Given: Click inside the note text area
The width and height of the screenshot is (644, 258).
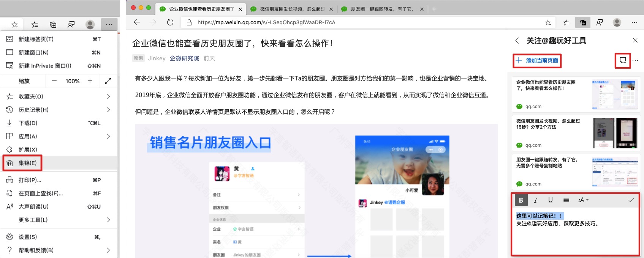Looking at the screenshot, I should pyautogui.click(x=576, y=231).
